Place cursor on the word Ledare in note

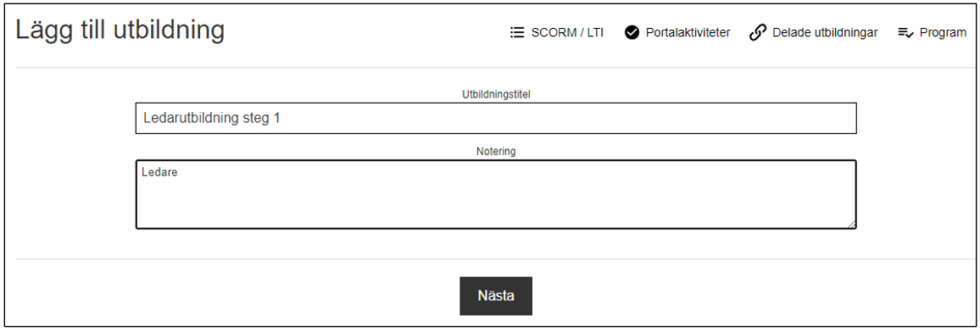[159, 172]
